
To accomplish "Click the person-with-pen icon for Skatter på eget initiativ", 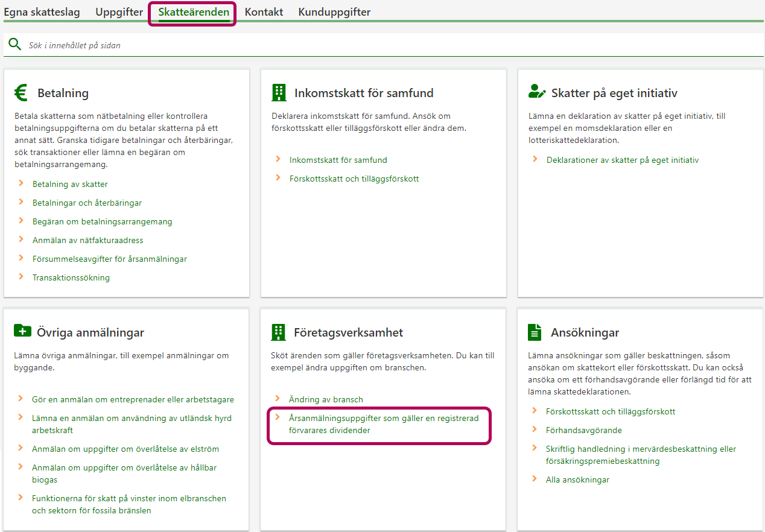I will [x=536, y=92].
